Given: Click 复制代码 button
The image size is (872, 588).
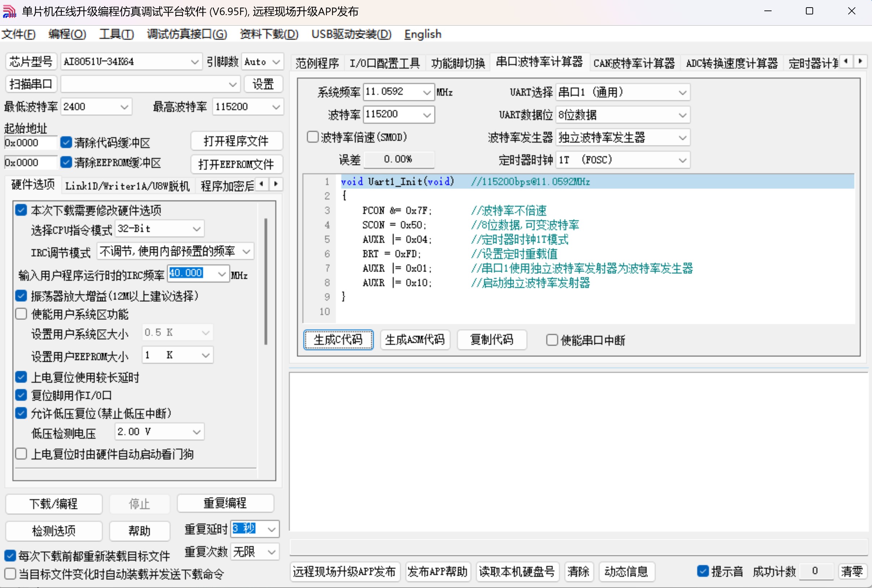Looking at the screenshot, I should (x=492, y=340).
